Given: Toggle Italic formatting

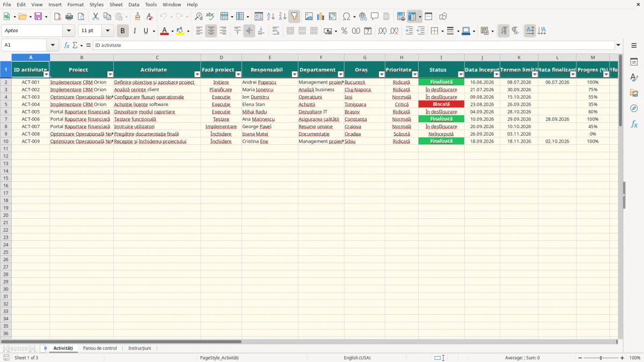Looking at the screenshot, I should [135, 31].
